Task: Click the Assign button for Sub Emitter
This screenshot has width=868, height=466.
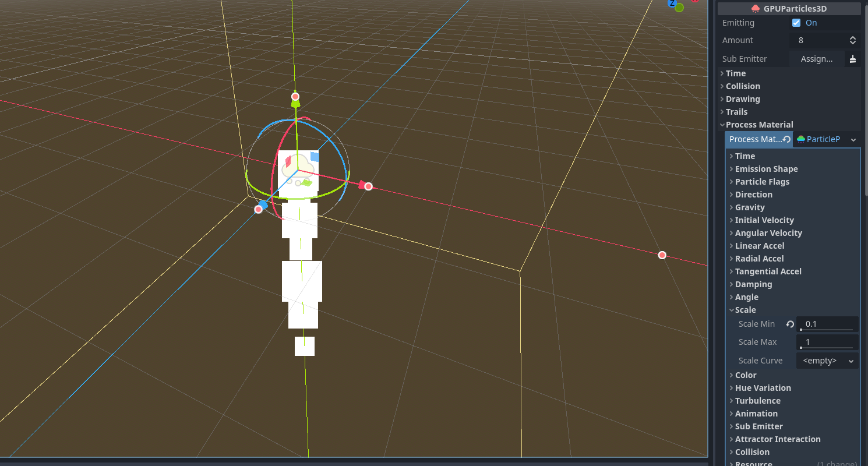Action: 817,58
